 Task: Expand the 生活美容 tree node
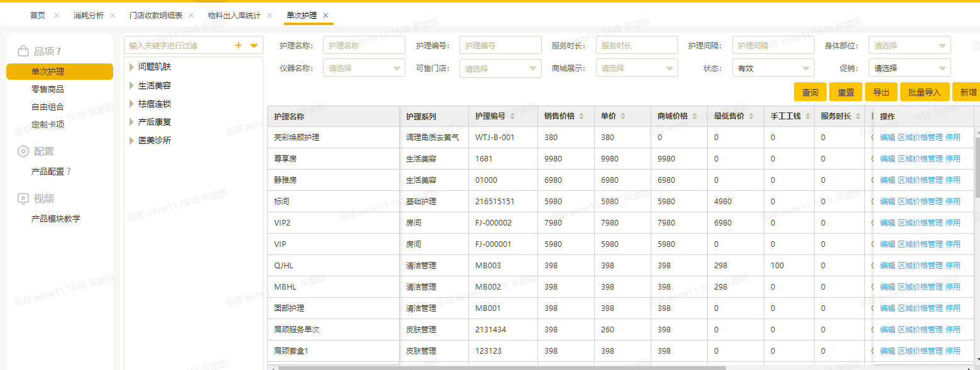pyautogui.click(x=131, y=85)
